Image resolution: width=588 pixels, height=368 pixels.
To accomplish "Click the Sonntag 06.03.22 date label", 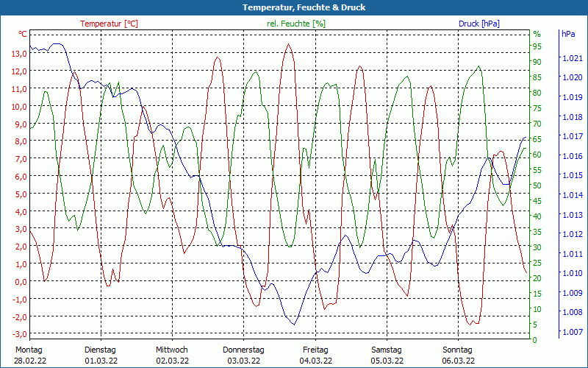I will coord(459,355).
